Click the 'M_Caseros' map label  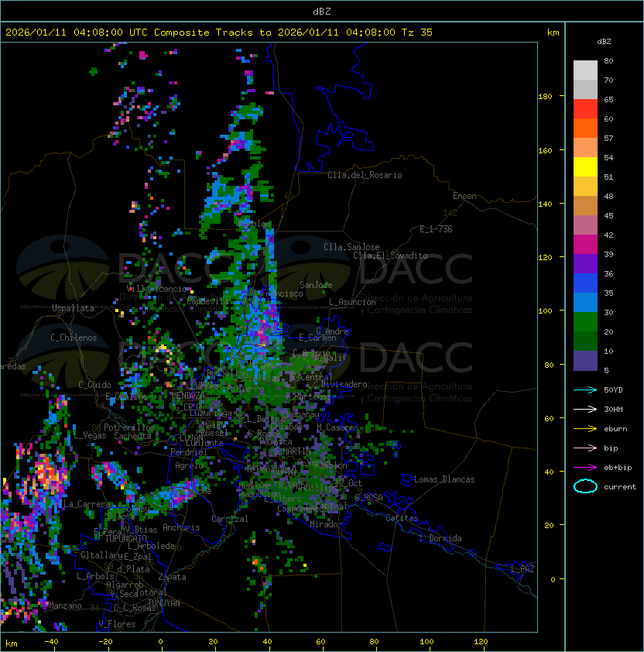(x=337, y=427)
